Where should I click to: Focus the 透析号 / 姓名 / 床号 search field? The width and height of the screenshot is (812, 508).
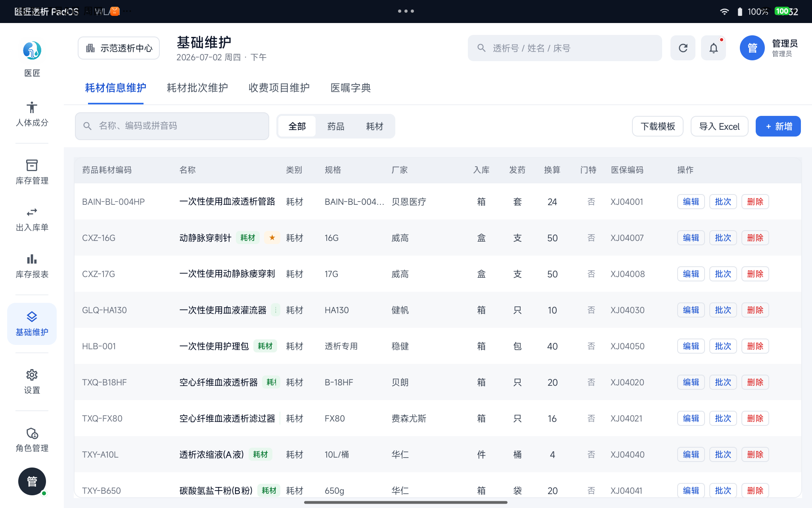(565, 48)
